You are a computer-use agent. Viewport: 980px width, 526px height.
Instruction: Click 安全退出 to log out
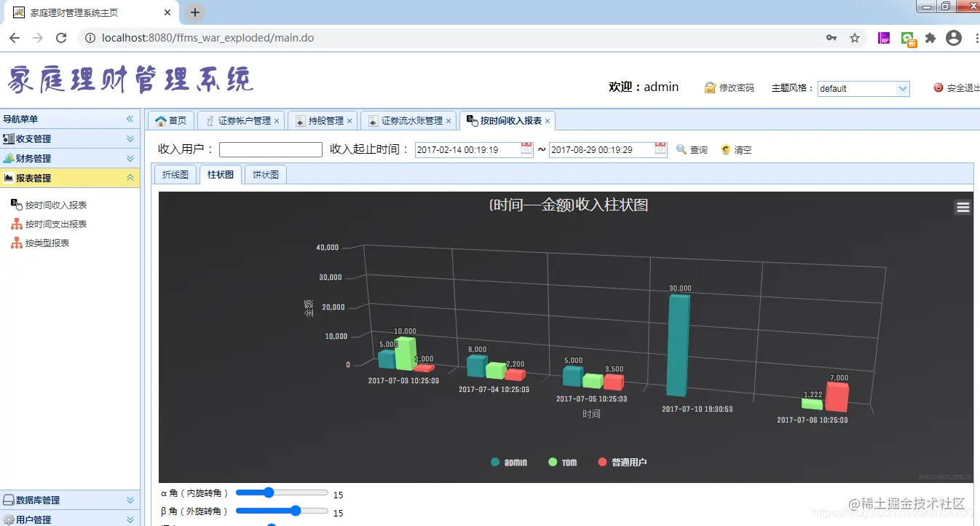pyautogui.click(x=957, y=88)
